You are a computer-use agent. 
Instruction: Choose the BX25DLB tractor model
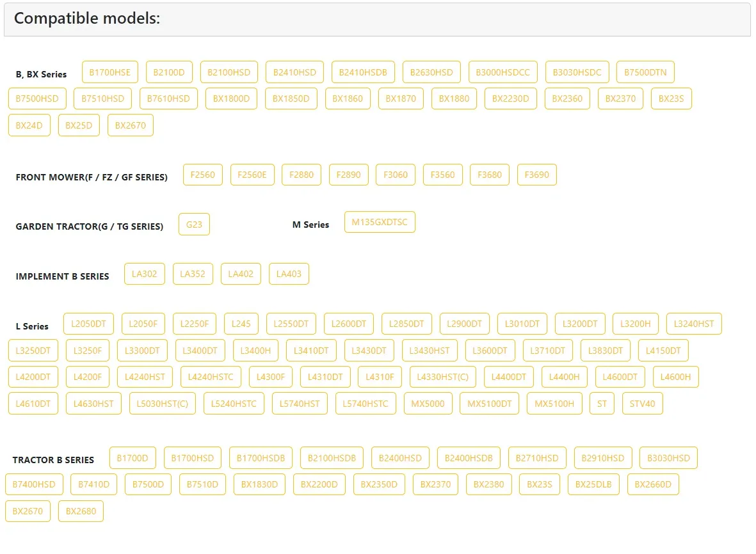[593, 484]
